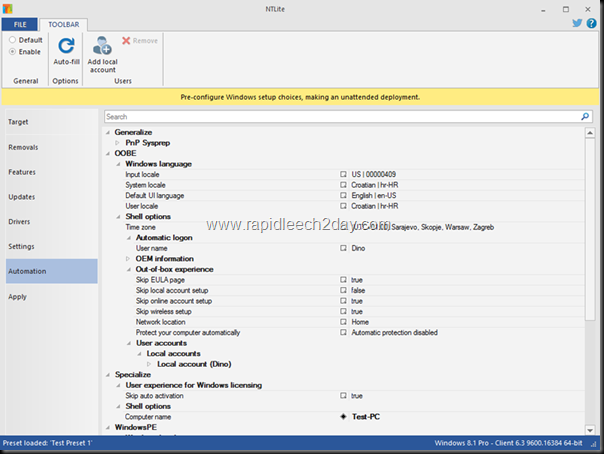This screenshot has width=604, height=454.
Task: Click the state marker for System locale
Action: pyautogui.click(x=343, y=185)
